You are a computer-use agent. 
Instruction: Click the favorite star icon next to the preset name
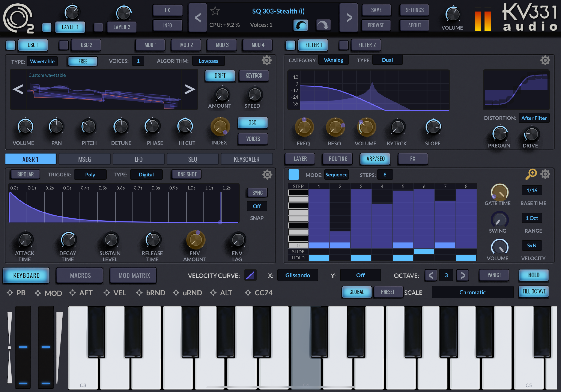click(215, 11)
